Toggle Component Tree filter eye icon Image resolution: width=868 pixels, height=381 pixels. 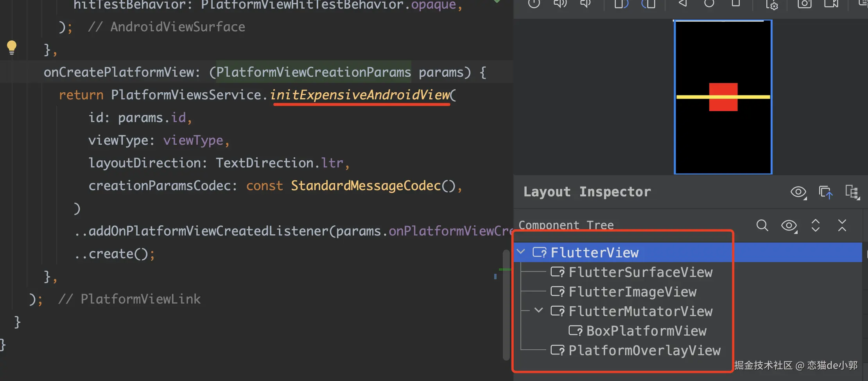pos(789,226)
